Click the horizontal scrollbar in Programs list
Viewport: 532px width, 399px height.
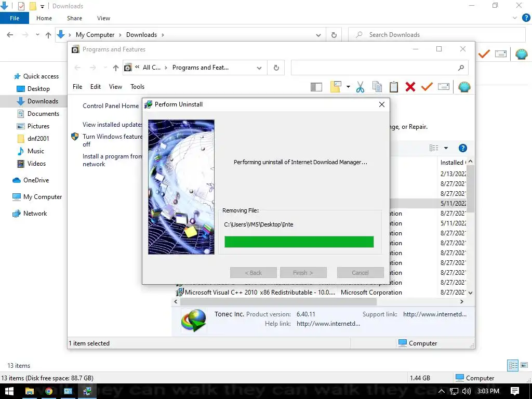pyautogui.click(x=278, y=302)
